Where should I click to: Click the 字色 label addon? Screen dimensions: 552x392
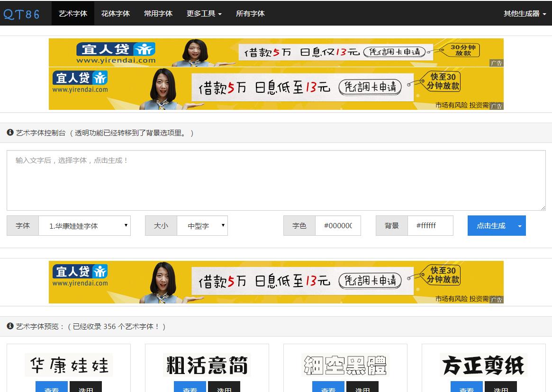point(299,225)
